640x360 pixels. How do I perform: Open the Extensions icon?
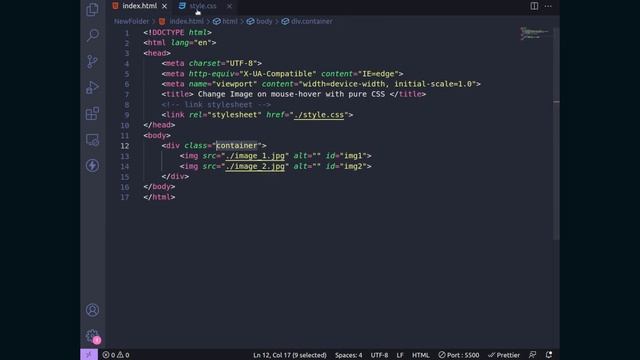tap(92, 113)
